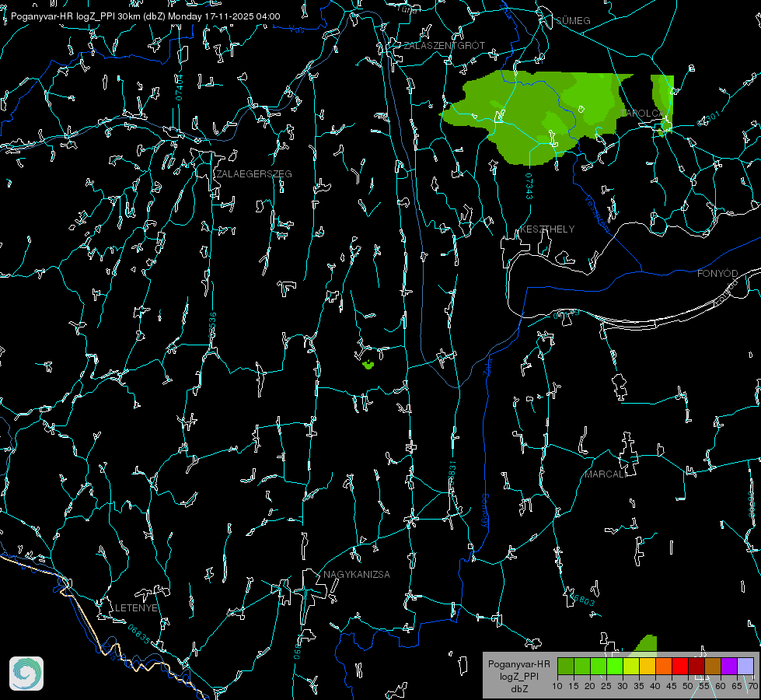Click the SÜMEG town label
761x700 pixels.
(573, 20)
